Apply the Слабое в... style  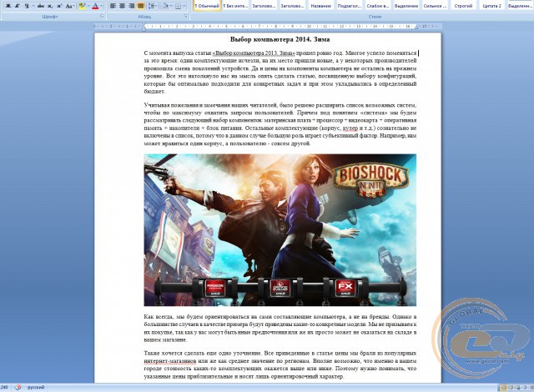pos(378,6)
